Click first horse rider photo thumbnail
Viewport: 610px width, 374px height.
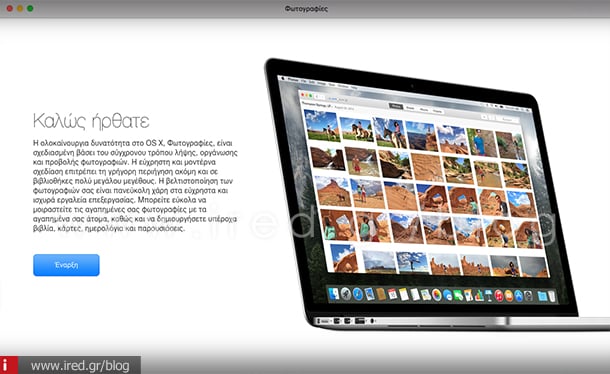pyautogui.click(x=321, y=125)
